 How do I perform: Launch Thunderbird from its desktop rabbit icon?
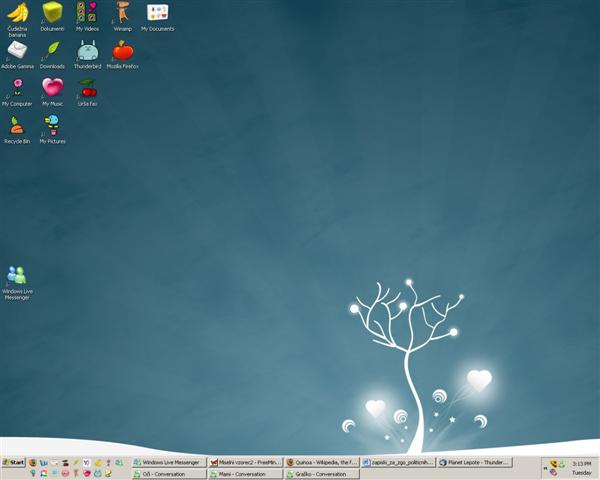click(x=87, y=55)
